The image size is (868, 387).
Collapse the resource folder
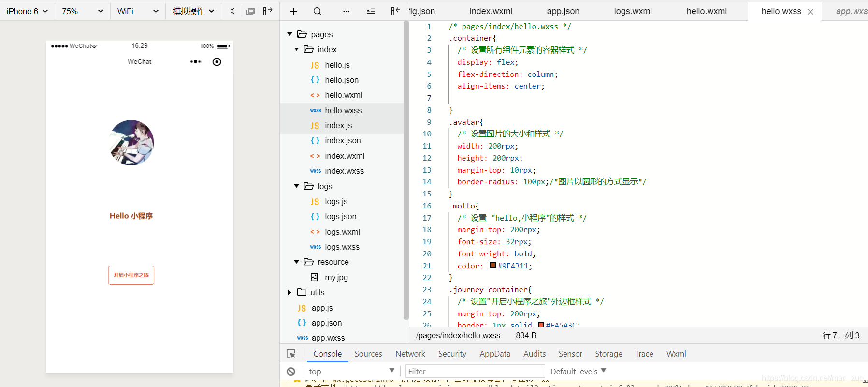click(297, 262)
